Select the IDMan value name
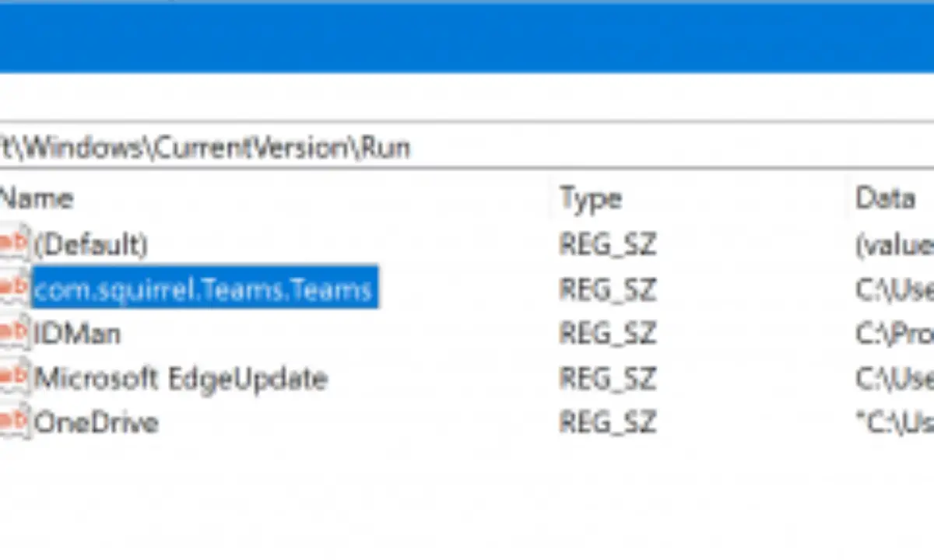This screenshot has height=560, width=934. (77, 334)
